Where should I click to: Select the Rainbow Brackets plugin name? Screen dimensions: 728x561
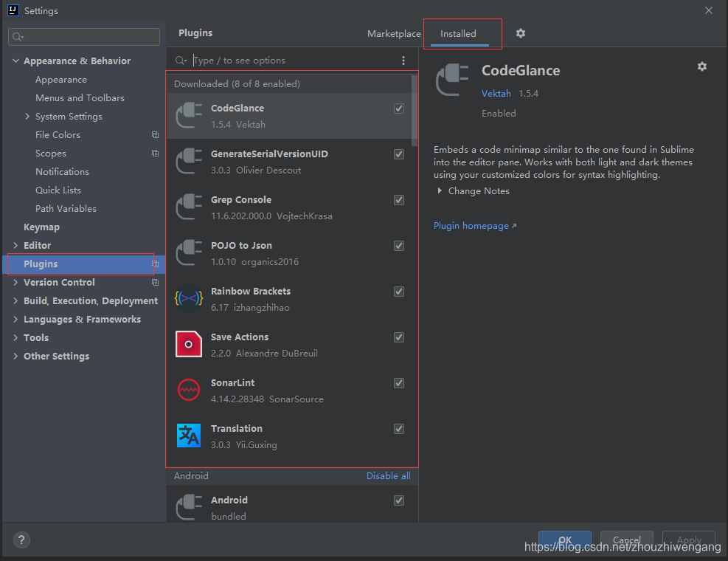[251, 292]
